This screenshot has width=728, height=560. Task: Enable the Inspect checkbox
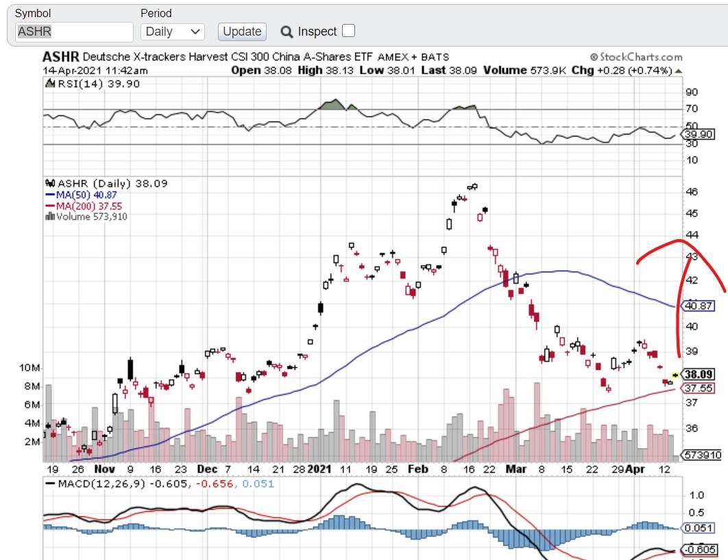[348, 31]
